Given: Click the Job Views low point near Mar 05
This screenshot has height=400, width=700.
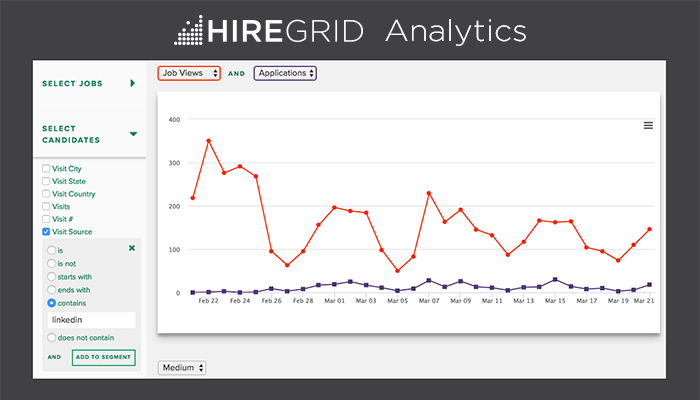Looking at the screenshot, I should 397,271.
